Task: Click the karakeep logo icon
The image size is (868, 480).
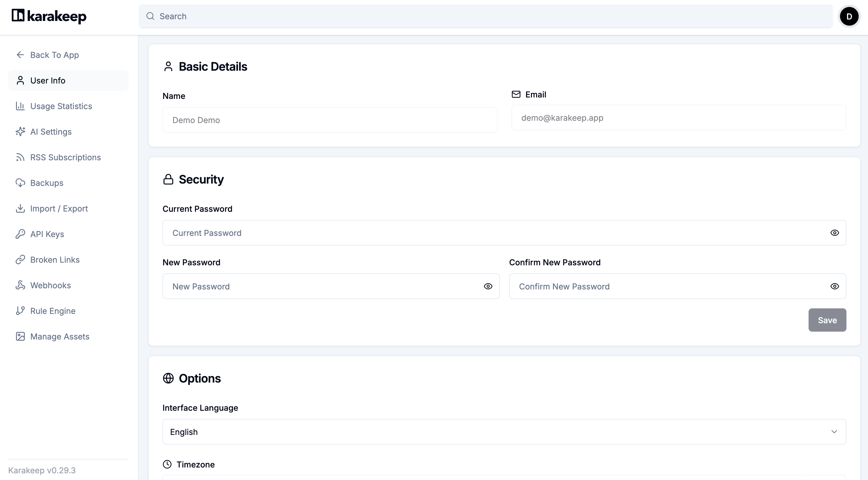Action: [18, 15]
